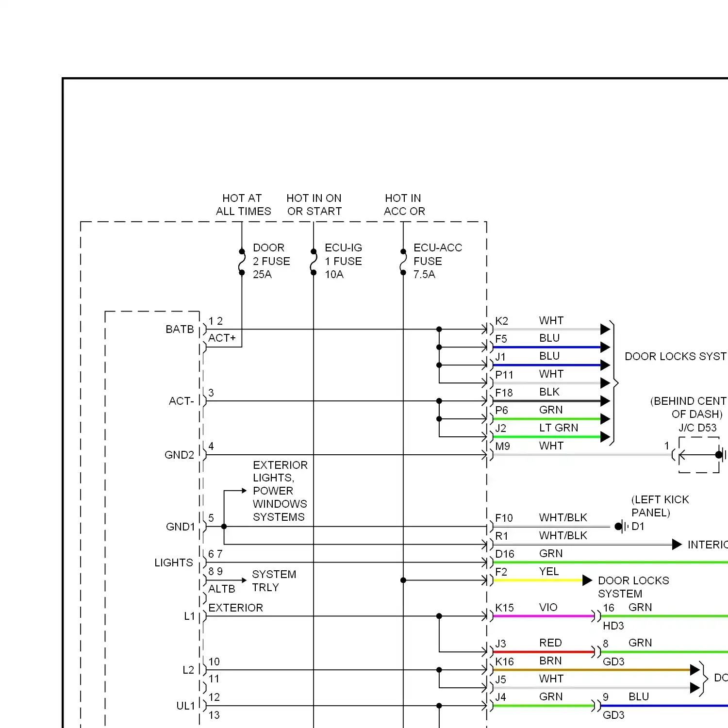The width and height of the screenshot is (728, 728).
Task: Click the BATB terminal label
Action: pos(180,330)
